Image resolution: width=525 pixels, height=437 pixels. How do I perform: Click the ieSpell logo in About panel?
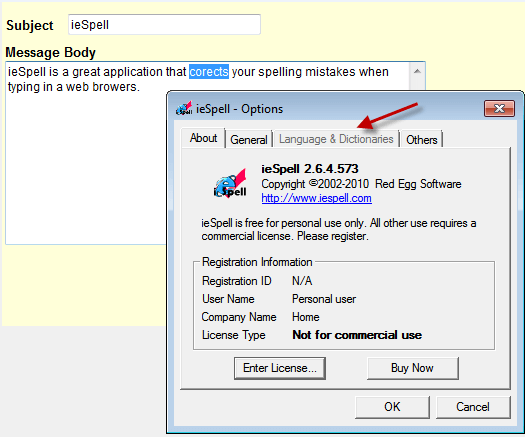click(x=230, y=184)
